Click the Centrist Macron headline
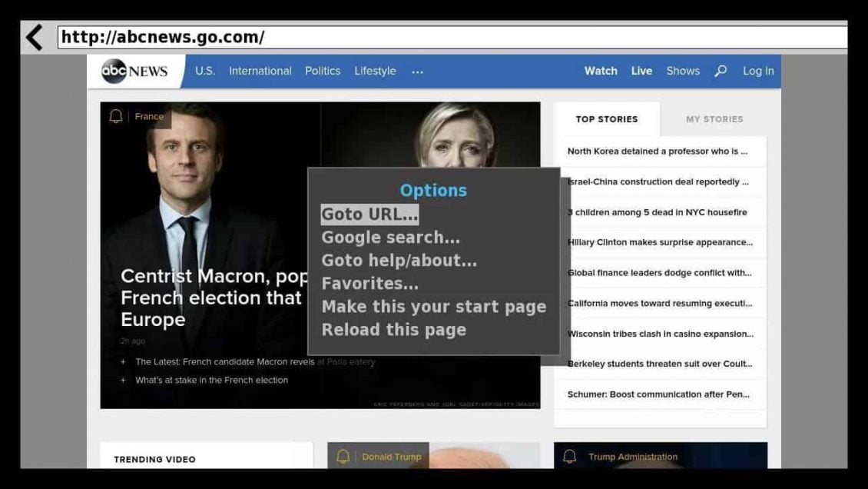 pos(214,298)
